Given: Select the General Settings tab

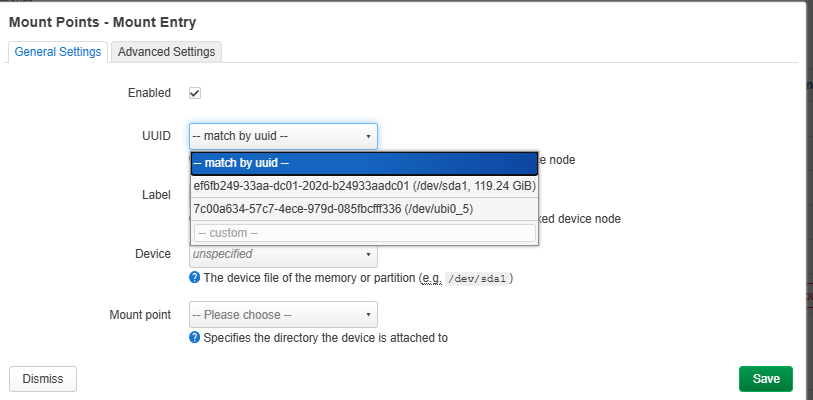Looking at the screenshot, I should pyautogui.click(x=58, y=51).
